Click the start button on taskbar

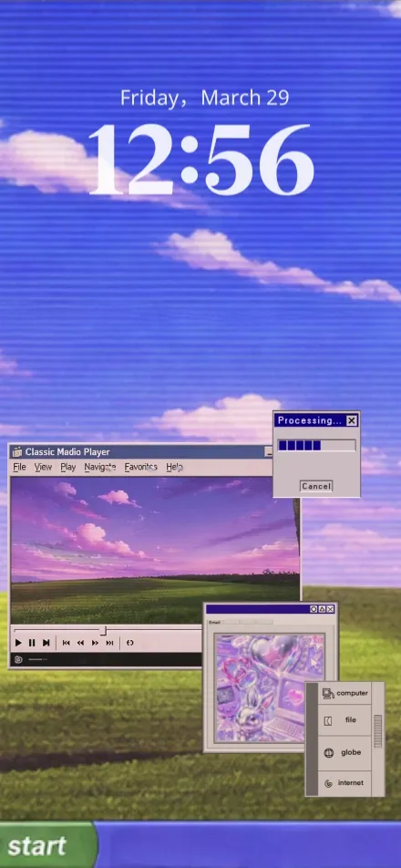(x=48, y=845)
